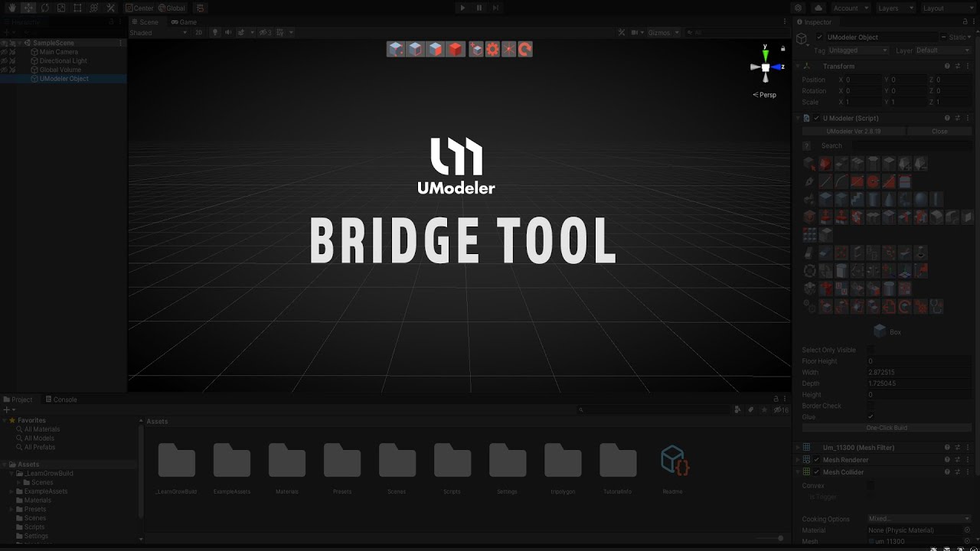Select UModeler edge mode cube icon

pyautogui.click(x=416, y=49)
